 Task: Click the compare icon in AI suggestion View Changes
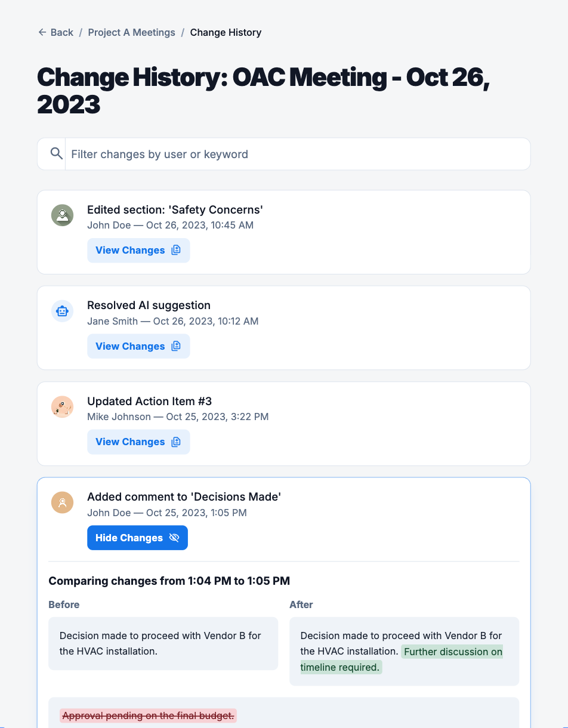176,346
